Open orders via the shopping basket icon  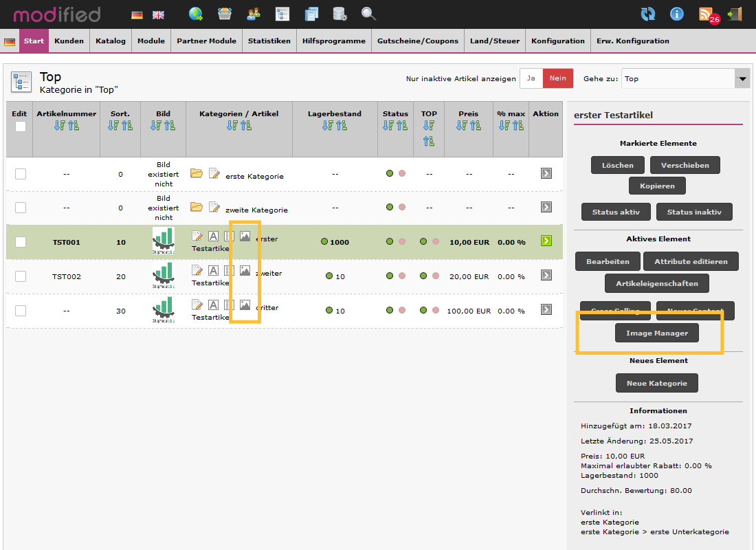click(225, 14)
